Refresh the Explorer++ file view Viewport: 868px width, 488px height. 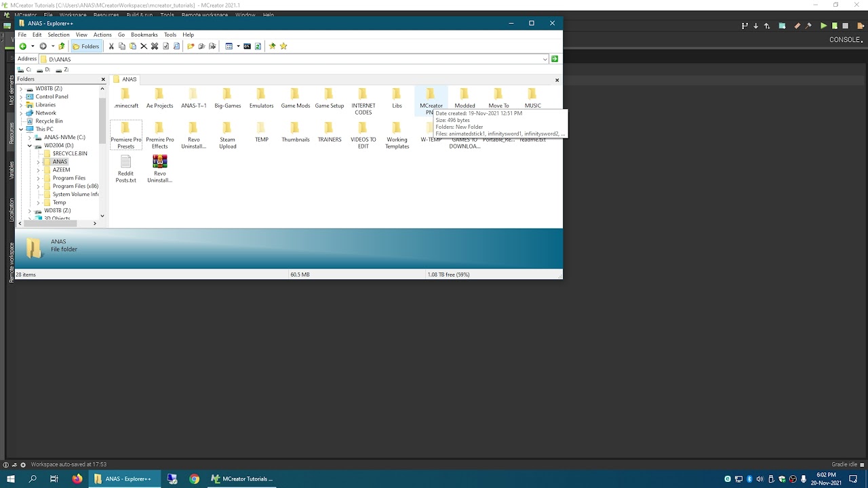coord(258,46)
